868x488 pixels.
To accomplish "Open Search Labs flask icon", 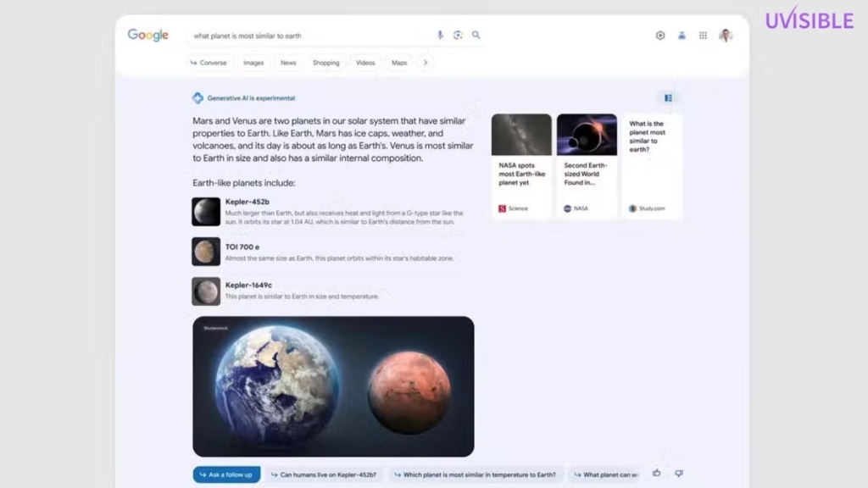I will click(x=682, y=36).
